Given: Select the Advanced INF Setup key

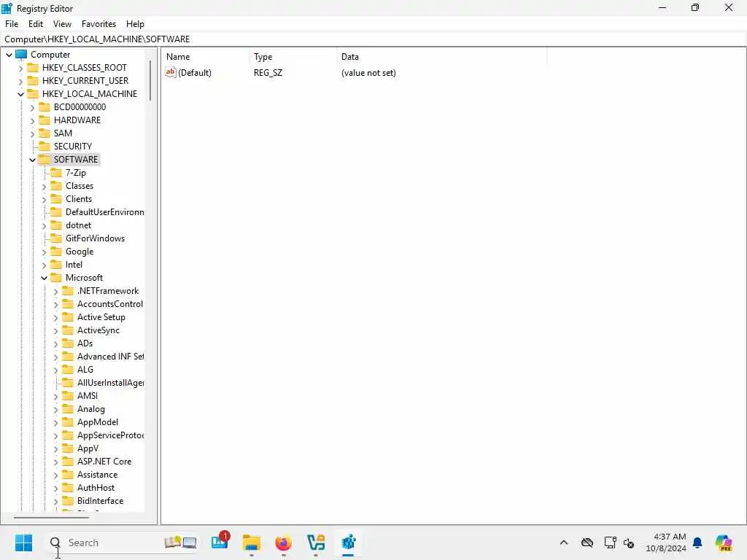Looking at the screenshot, I should coord(110,356).
